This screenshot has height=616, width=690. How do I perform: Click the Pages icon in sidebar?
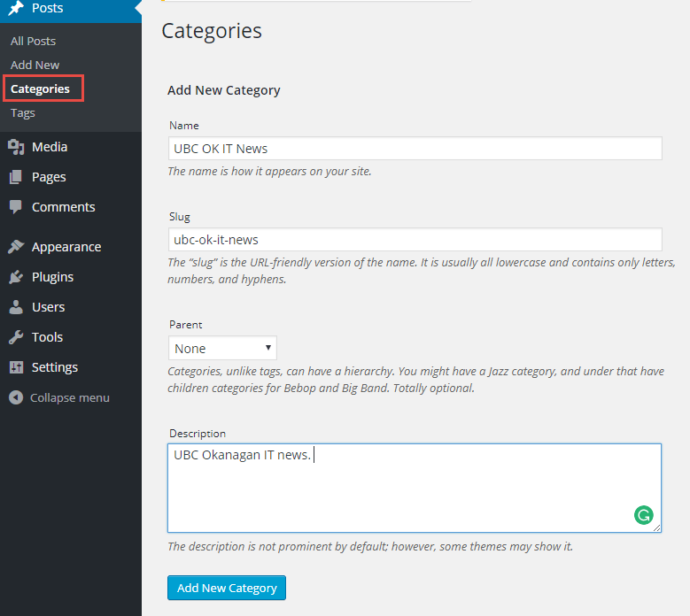(16, 177)
